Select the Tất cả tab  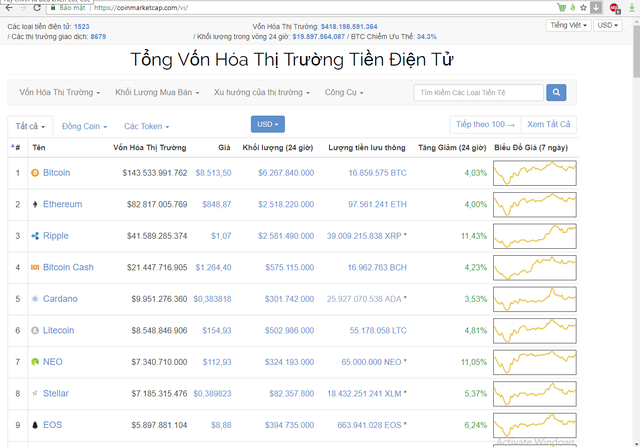30,127
